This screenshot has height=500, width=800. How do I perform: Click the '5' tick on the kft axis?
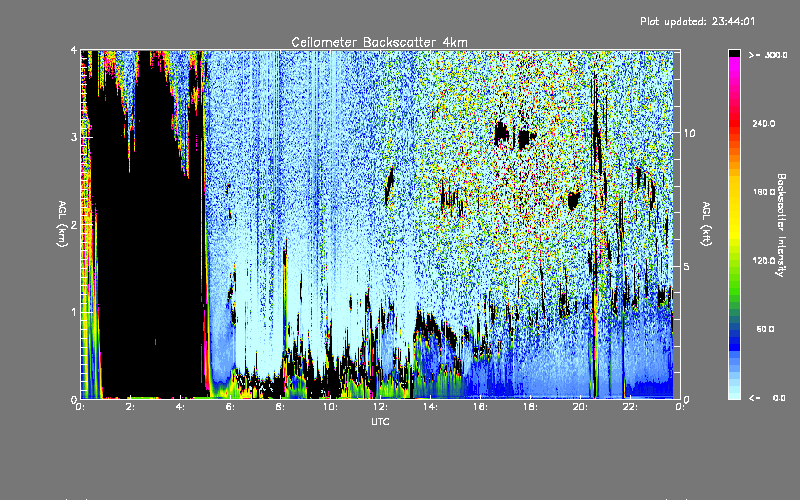click(x=686, y=266)
